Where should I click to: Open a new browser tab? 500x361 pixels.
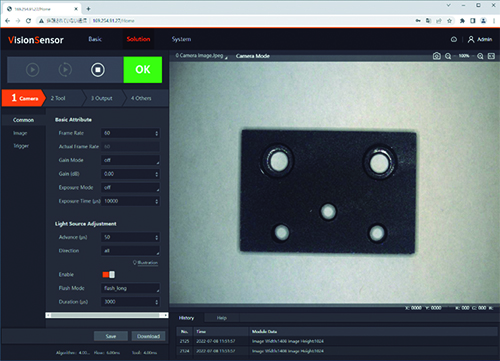click(88, 9)
